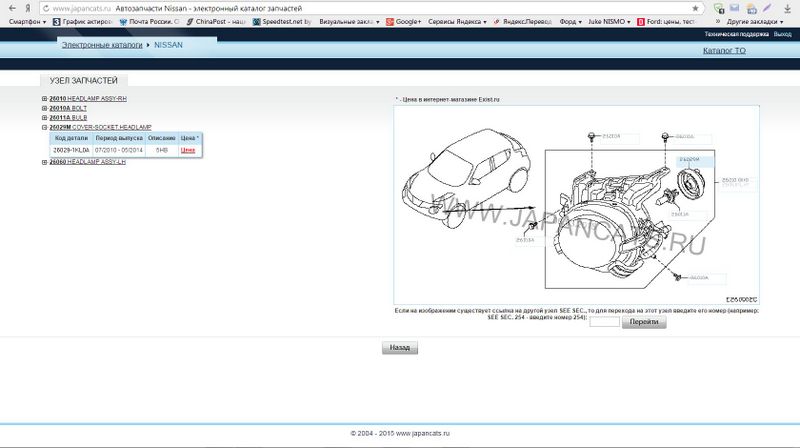Screen dimensions: 800x448
Task: Open the Yandex 'Я' home button
Action: [28, 8]
